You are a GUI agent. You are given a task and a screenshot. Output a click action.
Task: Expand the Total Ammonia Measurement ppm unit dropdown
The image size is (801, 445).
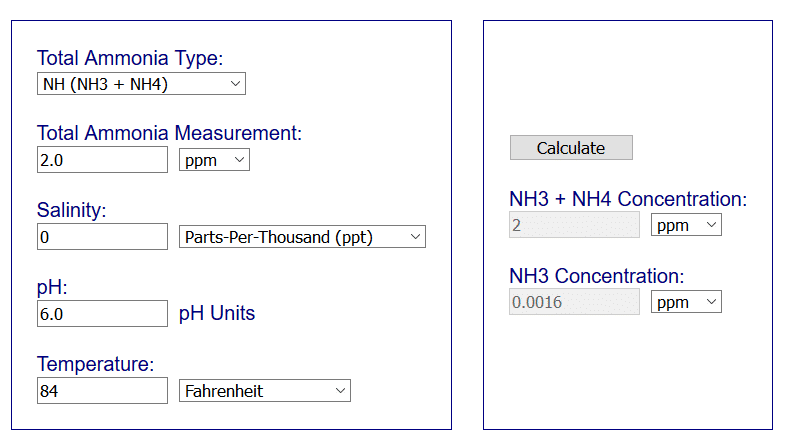[214, 160]
